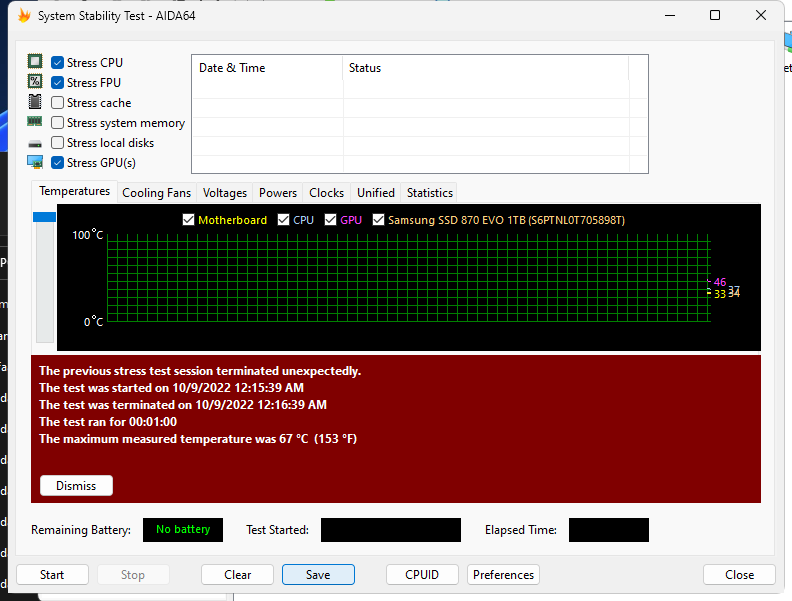Open the Powers tab

pyautogui.click(x=278, y=193)
